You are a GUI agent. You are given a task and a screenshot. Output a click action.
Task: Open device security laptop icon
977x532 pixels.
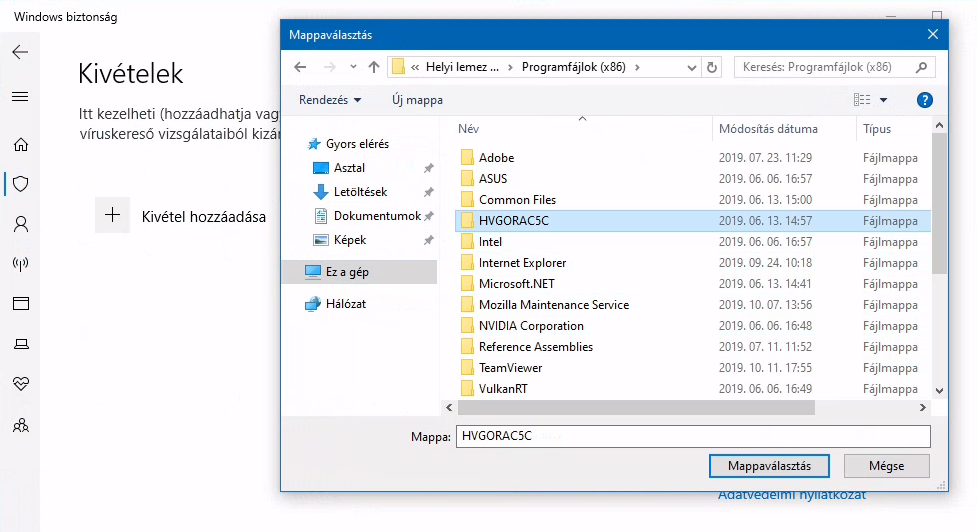coord(21,344)
